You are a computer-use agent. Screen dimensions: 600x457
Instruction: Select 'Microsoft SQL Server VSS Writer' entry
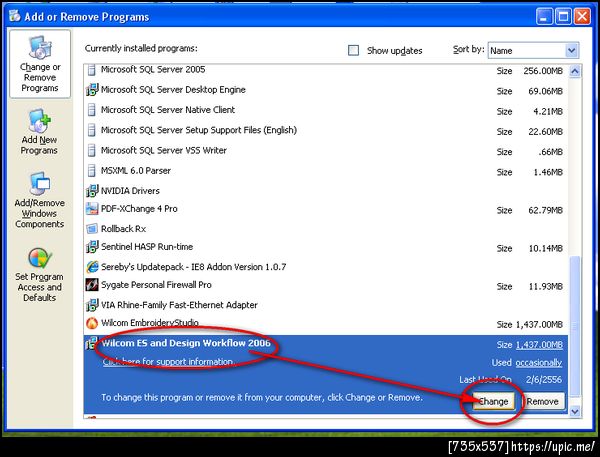[x=163, y=150]
